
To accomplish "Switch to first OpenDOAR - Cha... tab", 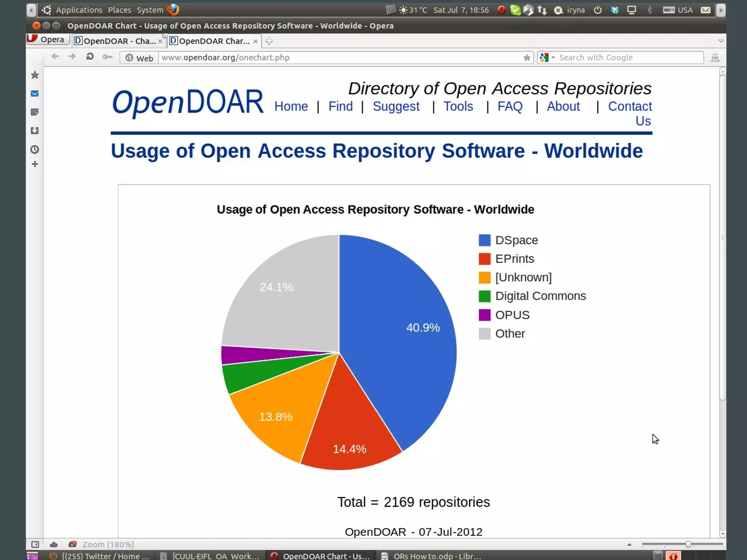I will (116, 41).
